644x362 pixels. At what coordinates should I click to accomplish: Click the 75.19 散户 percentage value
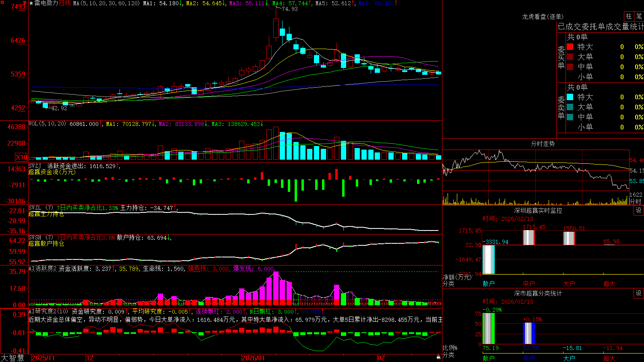click(x=490, y=348)
